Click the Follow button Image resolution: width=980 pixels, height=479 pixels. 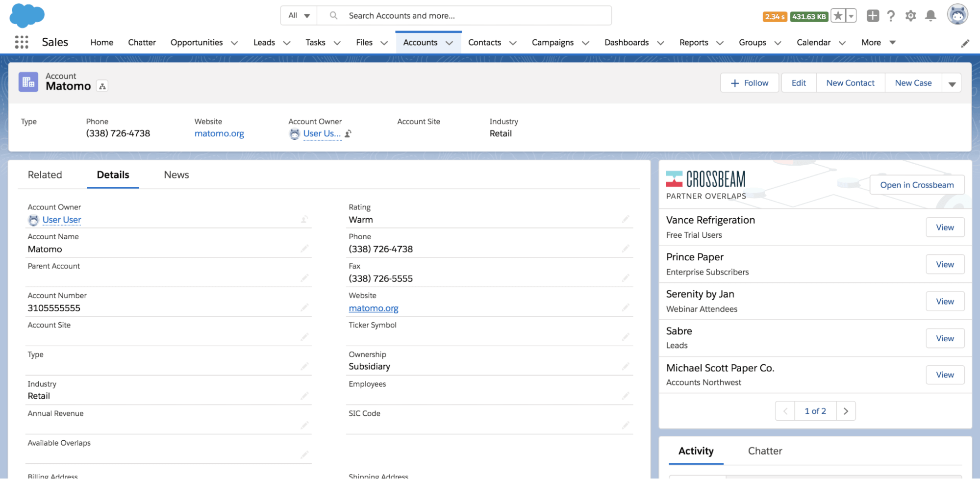tap(749, 83)
